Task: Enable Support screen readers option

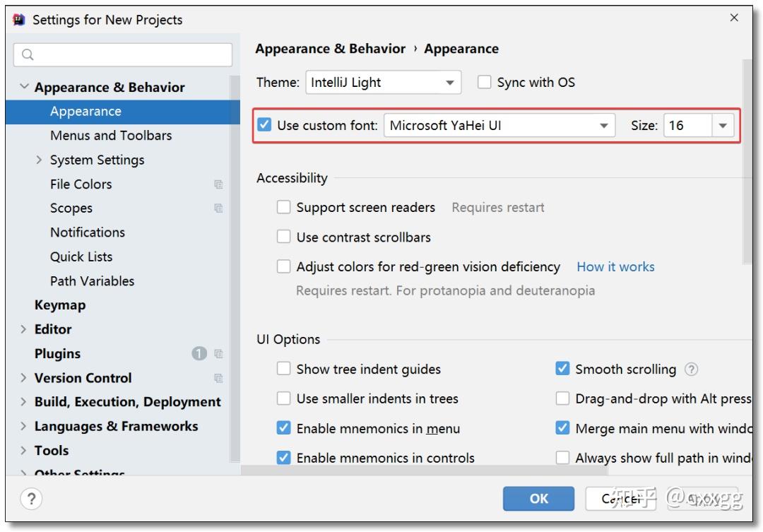Action: [284, 207]
